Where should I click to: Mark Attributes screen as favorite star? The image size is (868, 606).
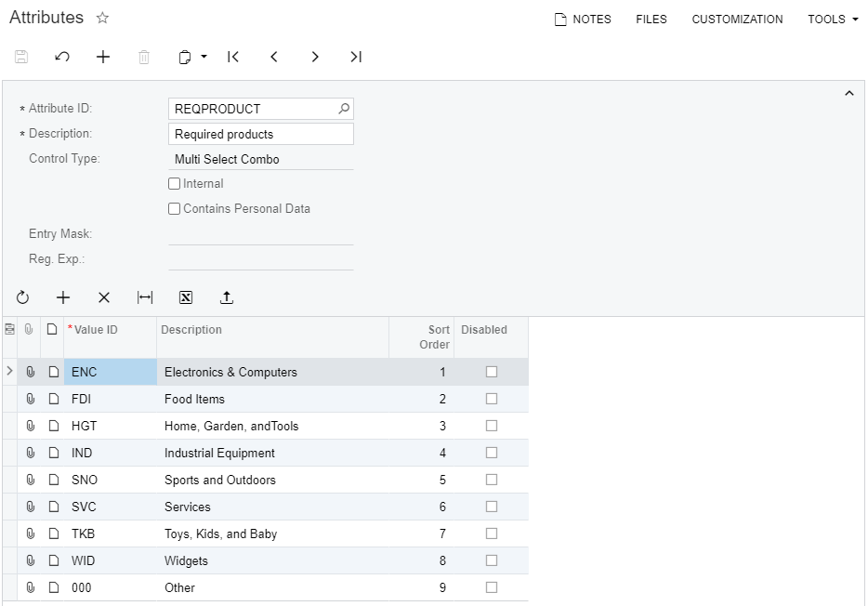pyautogui.click(x=102, y=18)
